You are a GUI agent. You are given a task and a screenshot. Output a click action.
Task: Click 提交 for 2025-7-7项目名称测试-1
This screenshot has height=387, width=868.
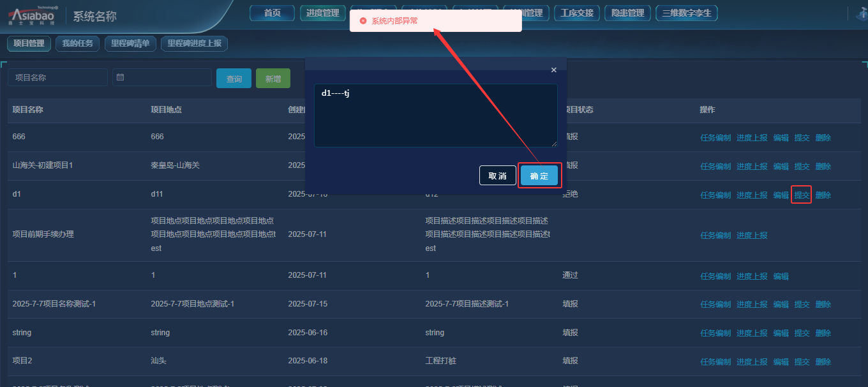click(802, 305)
